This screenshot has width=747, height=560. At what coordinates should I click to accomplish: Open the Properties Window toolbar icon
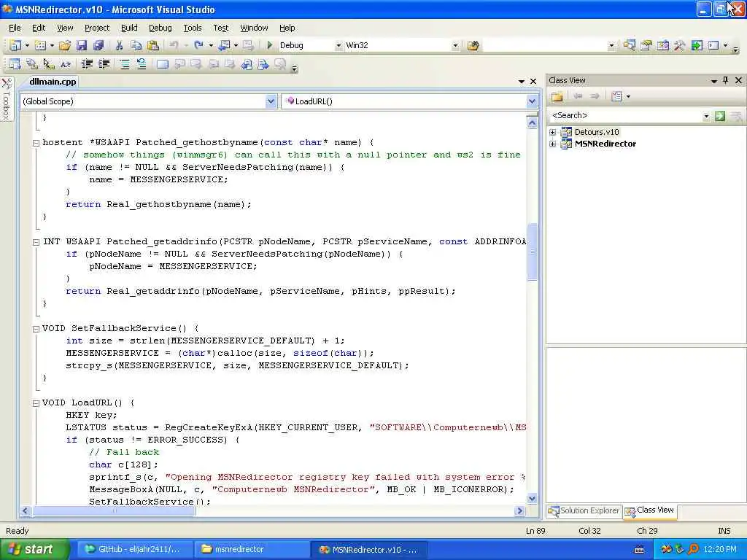(x=646, y=45)
